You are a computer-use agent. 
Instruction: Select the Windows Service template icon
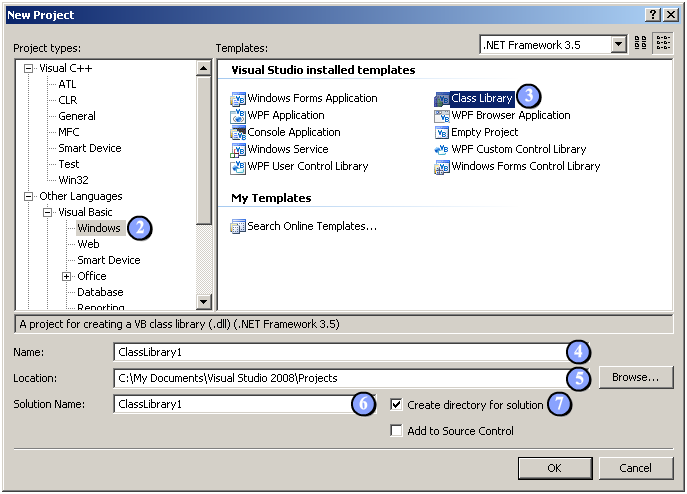[x=238, y=150]
